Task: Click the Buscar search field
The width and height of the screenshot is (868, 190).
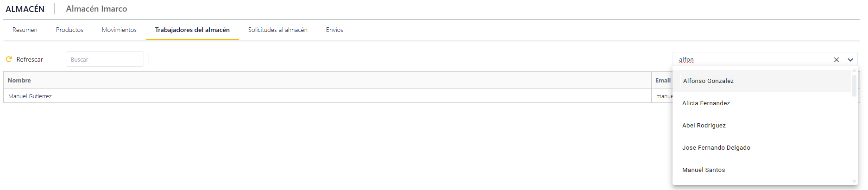Action: [105, 59]
